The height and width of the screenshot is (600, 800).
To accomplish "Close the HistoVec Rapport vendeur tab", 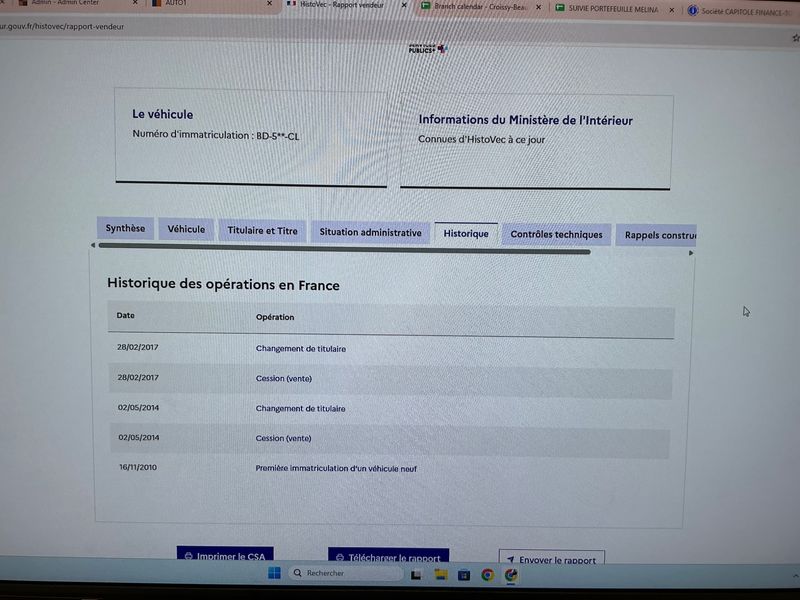I will pos(404,5).
